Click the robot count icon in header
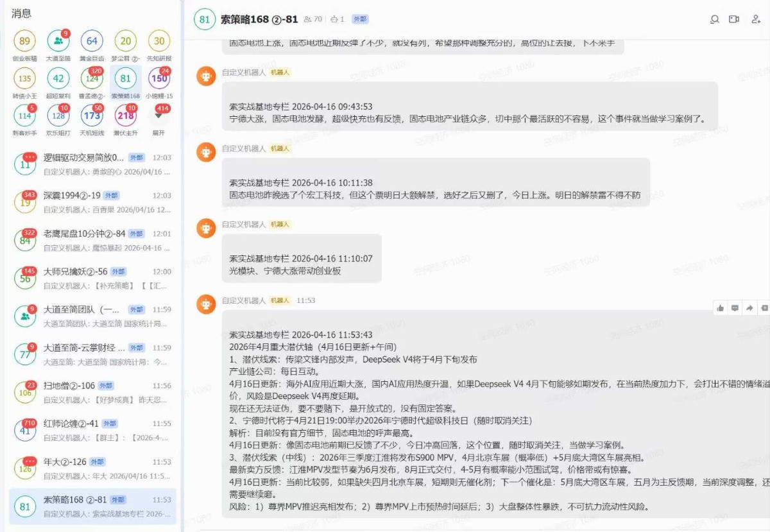This screenshot has height=532, width=770. (338, 19)
